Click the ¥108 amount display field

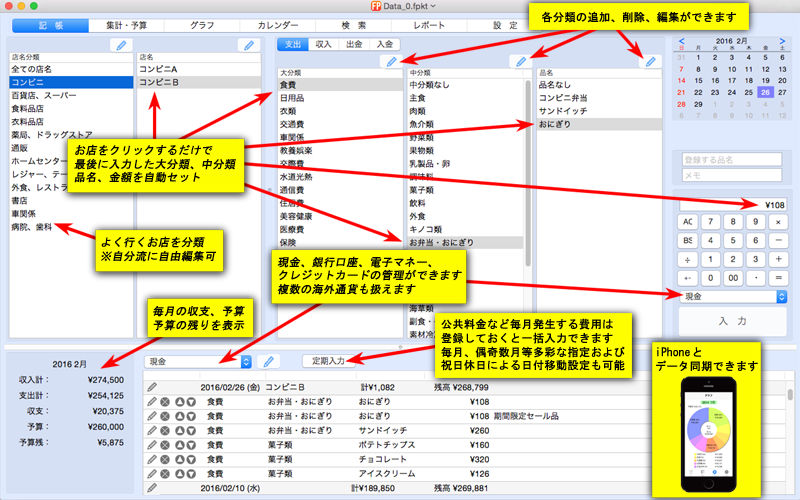point(733,205)
